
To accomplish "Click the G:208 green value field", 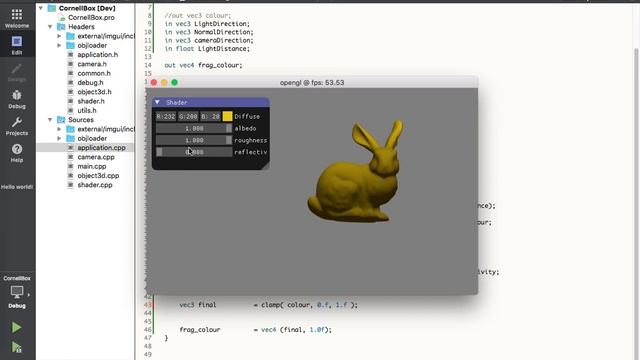I will (188, 116).
